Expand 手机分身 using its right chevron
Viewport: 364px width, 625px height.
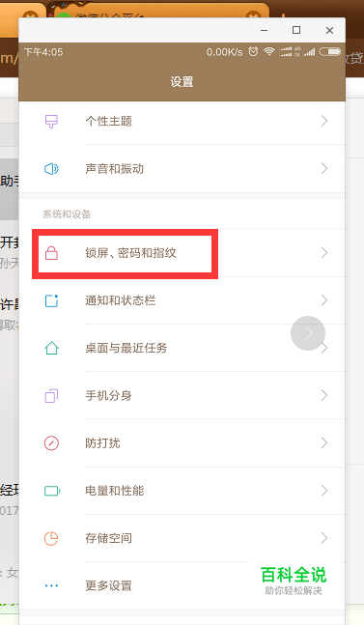324,395
